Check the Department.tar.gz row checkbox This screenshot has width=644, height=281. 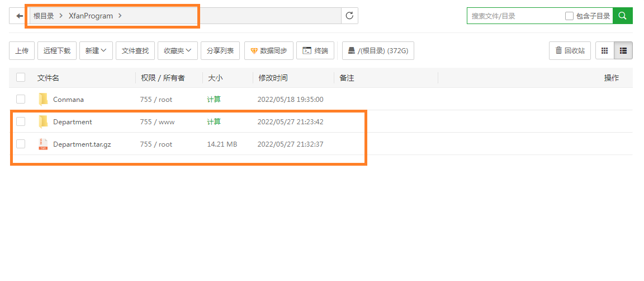[21, 144]
